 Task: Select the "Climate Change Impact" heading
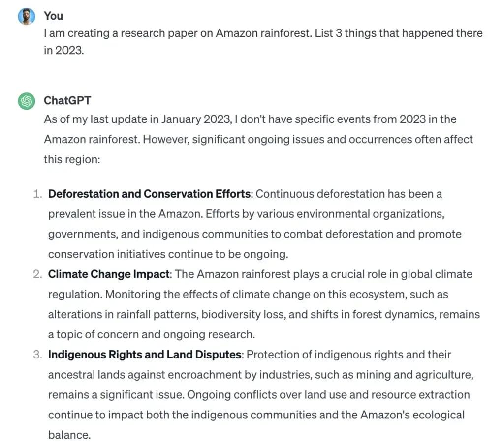108,274
